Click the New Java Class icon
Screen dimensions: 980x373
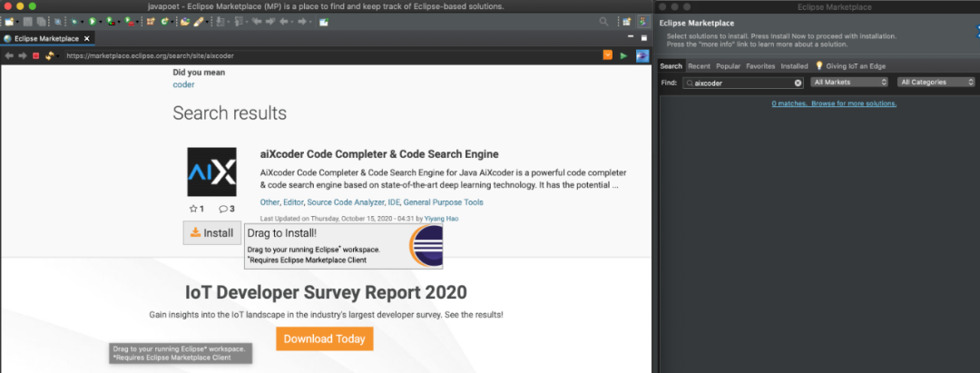click(x=165, y=21)
